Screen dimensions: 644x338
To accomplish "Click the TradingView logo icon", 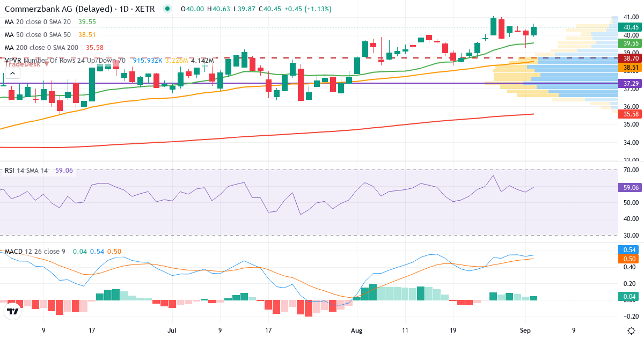I will (13, 311).
